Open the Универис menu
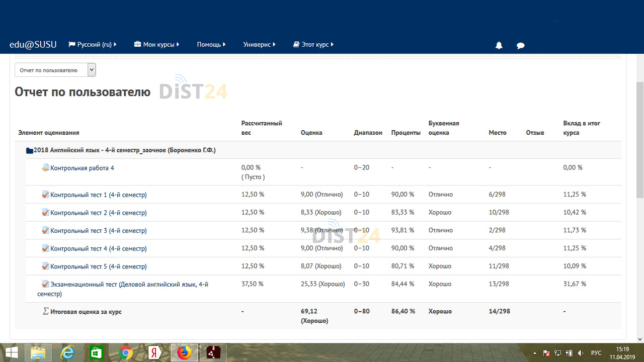Viewport: 644px width, 362px height. [x=259, y=44]
